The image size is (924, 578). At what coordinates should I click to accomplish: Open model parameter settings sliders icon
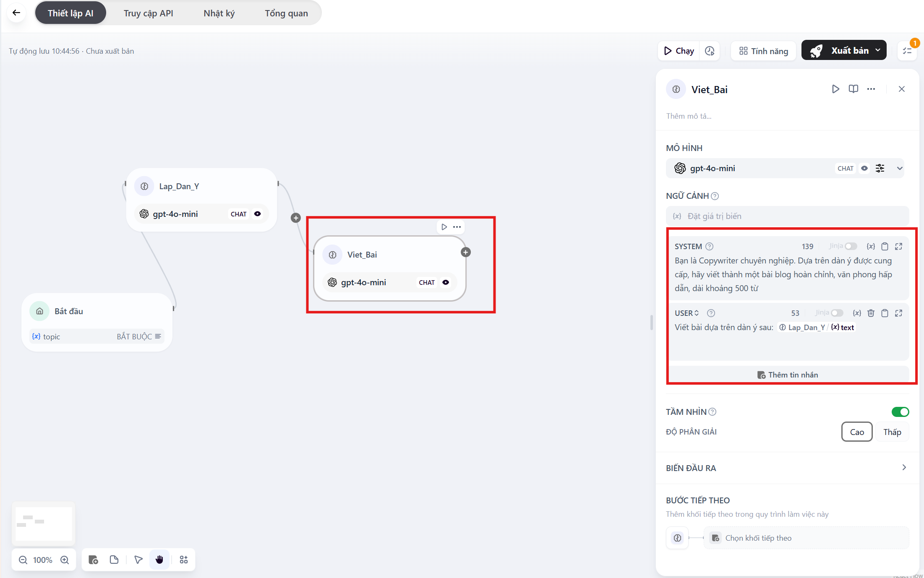click(x=880, y=168)
